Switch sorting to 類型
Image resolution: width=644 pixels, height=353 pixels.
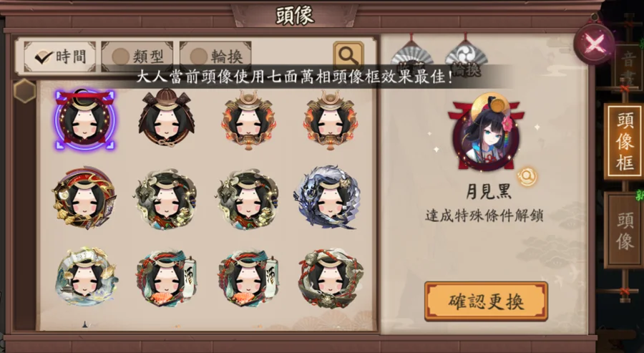pos(137,57)
